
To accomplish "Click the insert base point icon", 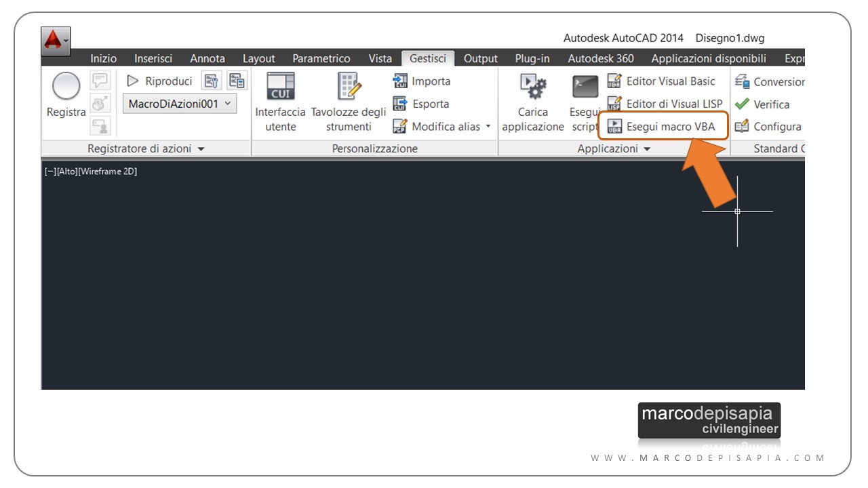I will tap(100, 104).
